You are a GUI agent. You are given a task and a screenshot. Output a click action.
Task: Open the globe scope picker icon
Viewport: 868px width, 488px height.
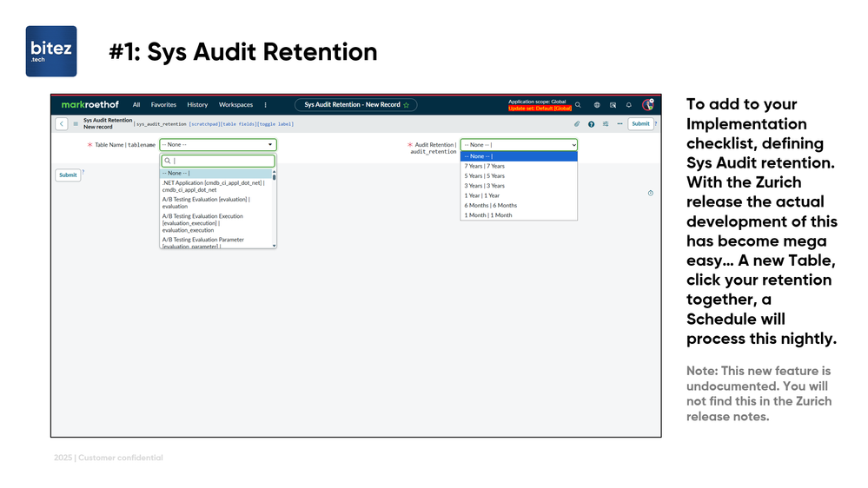pos(597,104)
